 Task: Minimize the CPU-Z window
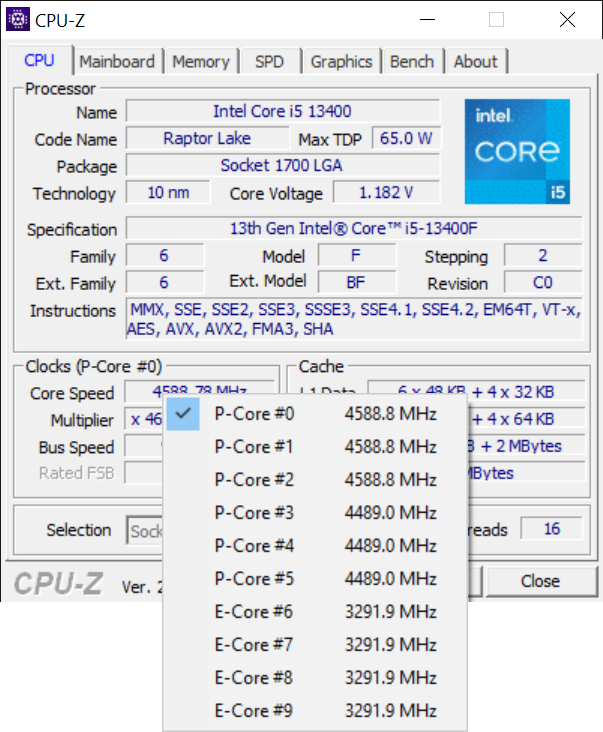point(427,20)
